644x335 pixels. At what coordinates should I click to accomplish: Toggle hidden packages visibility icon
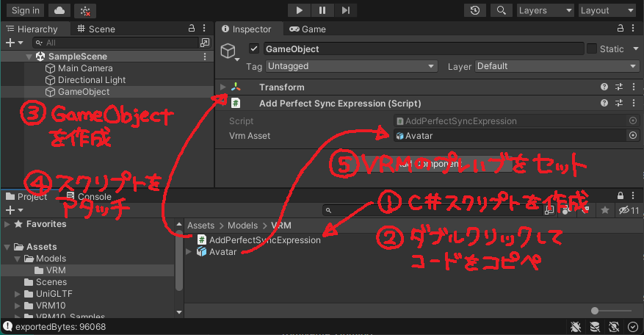pos(629,210)
